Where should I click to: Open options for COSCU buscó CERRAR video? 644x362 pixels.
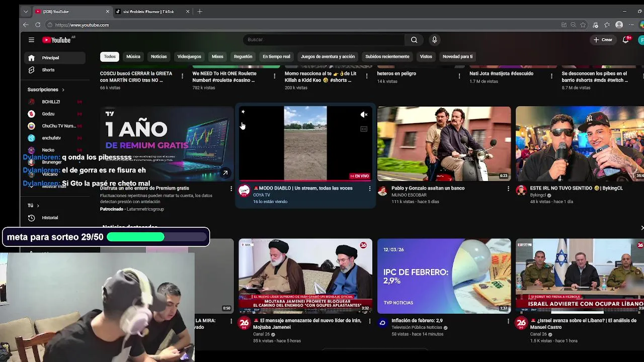point(182,76)
